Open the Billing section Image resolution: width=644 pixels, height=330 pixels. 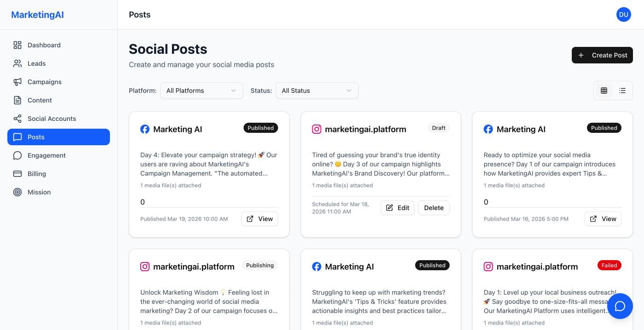click(x=36, y=174)
